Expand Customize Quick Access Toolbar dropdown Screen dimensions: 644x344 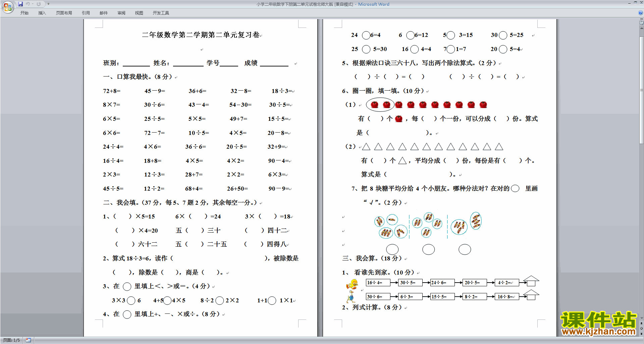coord(48,4)
